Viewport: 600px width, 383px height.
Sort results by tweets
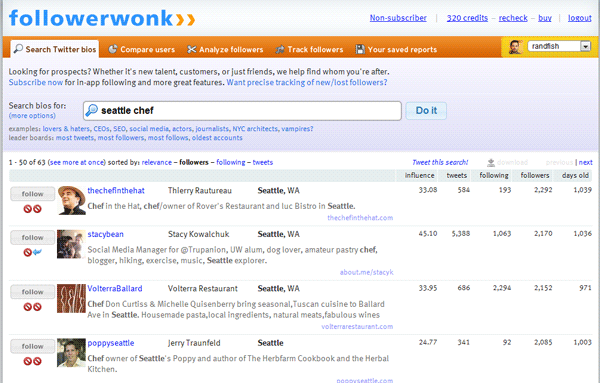(262, 162)
